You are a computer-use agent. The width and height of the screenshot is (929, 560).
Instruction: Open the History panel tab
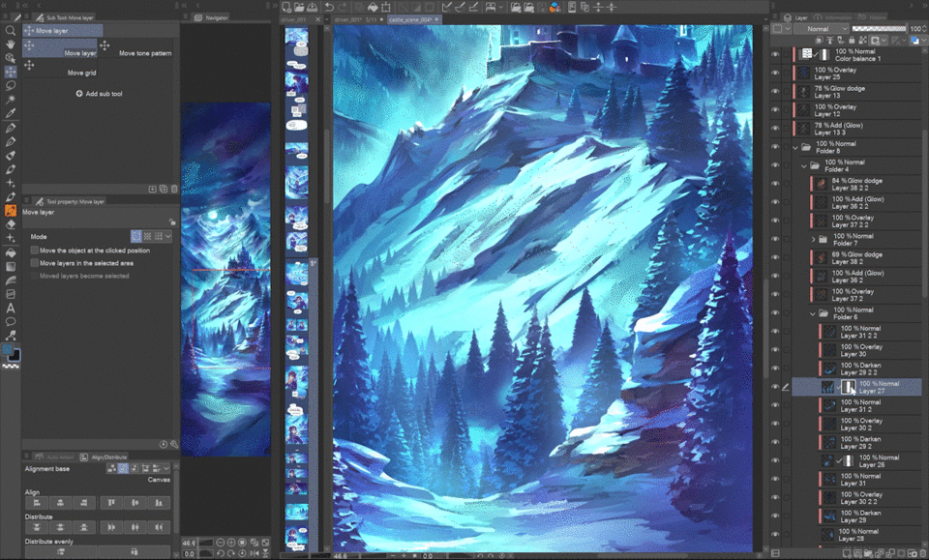(x=873, y=17)
